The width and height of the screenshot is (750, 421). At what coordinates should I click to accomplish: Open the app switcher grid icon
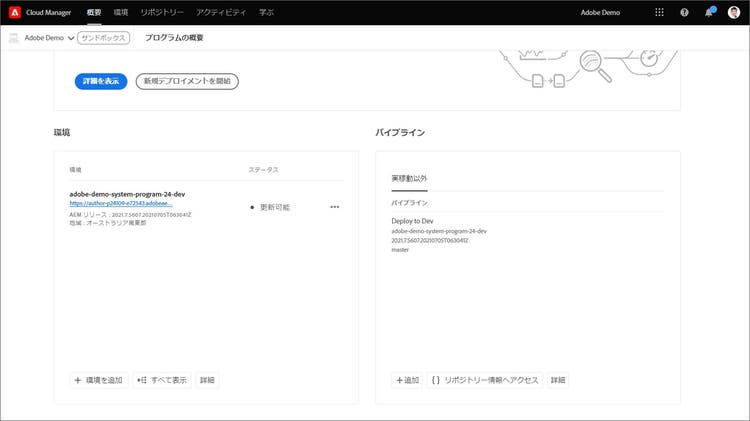click(x=659, y=12)
